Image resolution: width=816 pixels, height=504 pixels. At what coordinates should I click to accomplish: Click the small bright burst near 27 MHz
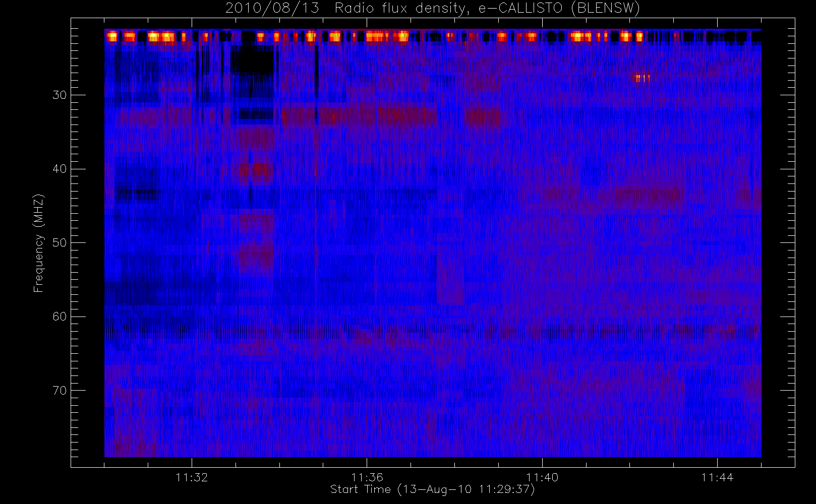coord(642,78)
